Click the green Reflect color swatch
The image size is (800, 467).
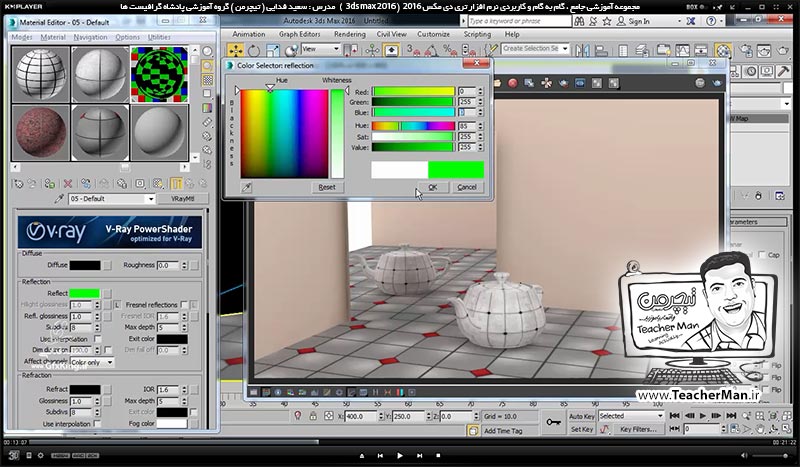point(84,293)
